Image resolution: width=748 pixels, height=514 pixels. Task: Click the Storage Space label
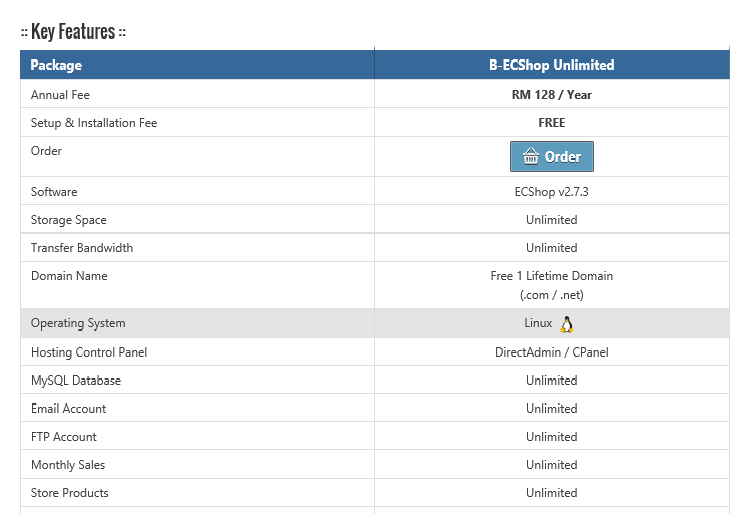click(69, 220)
